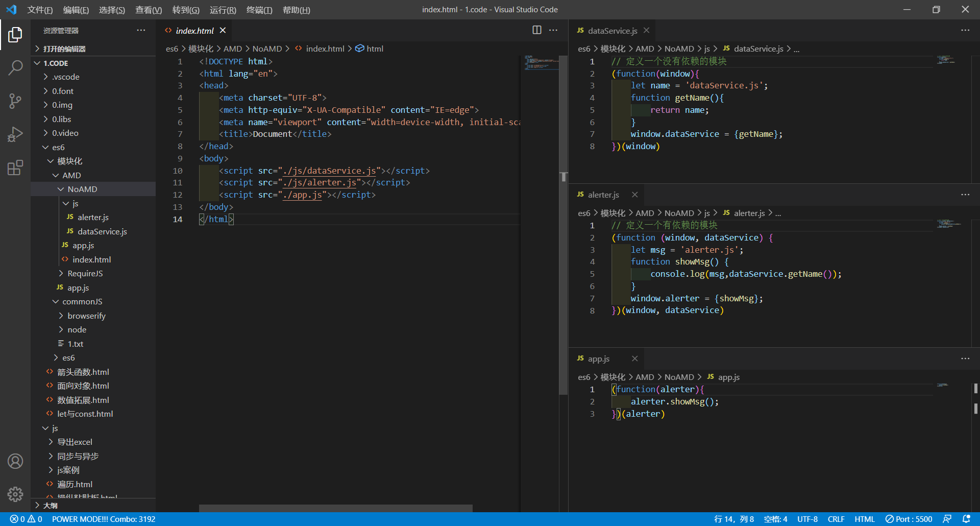Open the Source Control view
This screenshot has width=980, height=526.
click(x=15, y=101)
